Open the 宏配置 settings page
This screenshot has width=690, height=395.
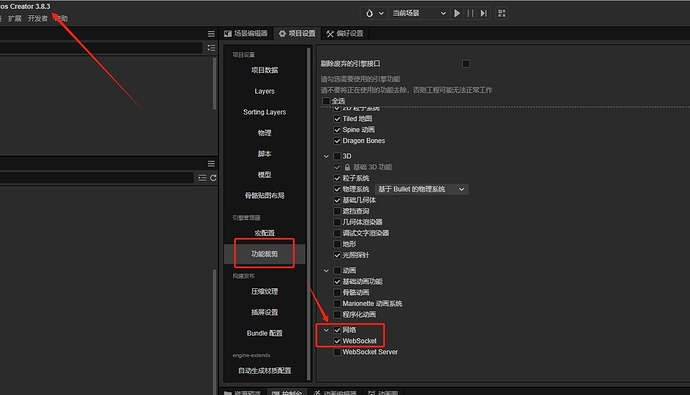tap(264, 233)
